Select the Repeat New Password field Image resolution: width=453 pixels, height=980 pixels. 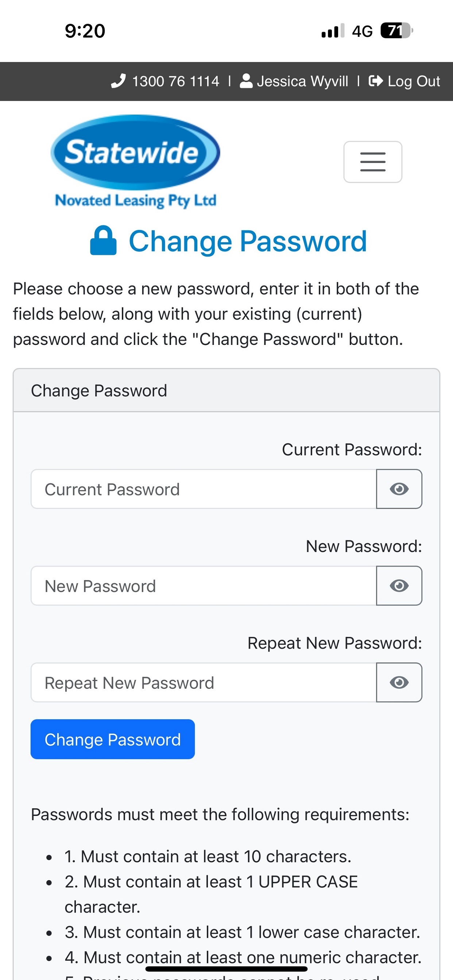tap(204, 682)
